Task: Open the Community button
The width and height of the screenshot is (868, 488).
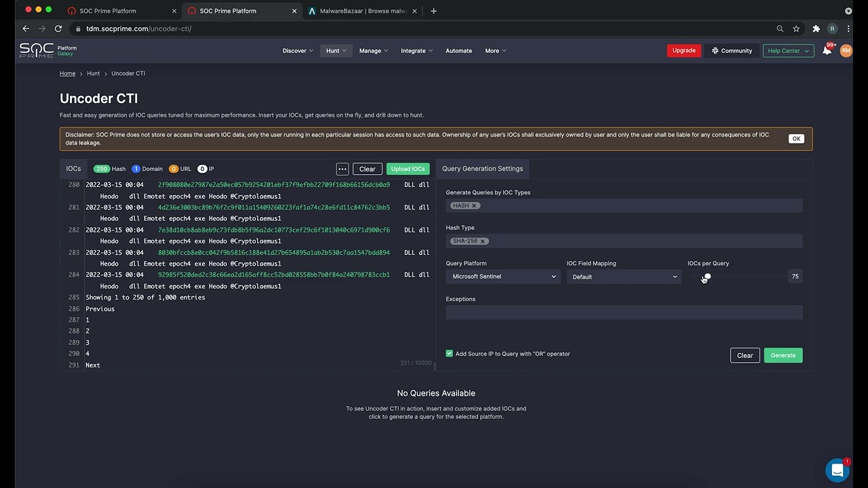Action: click(x=732, y=51)
